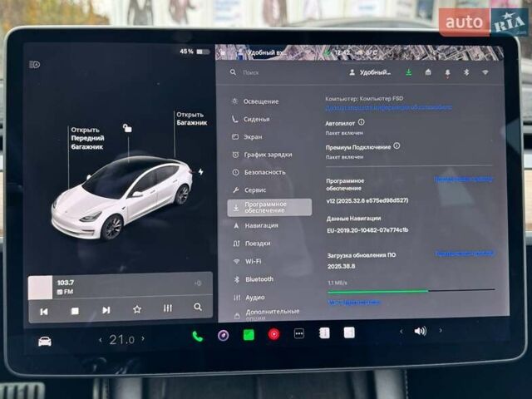Tap the search icon in media player

click(198, 308)
